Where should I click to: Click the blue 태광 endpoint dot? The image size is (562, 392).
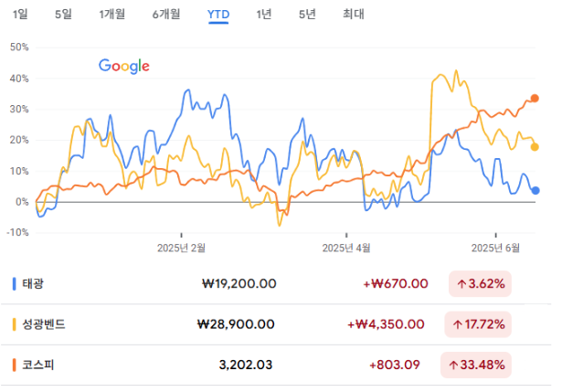[535, 191]
